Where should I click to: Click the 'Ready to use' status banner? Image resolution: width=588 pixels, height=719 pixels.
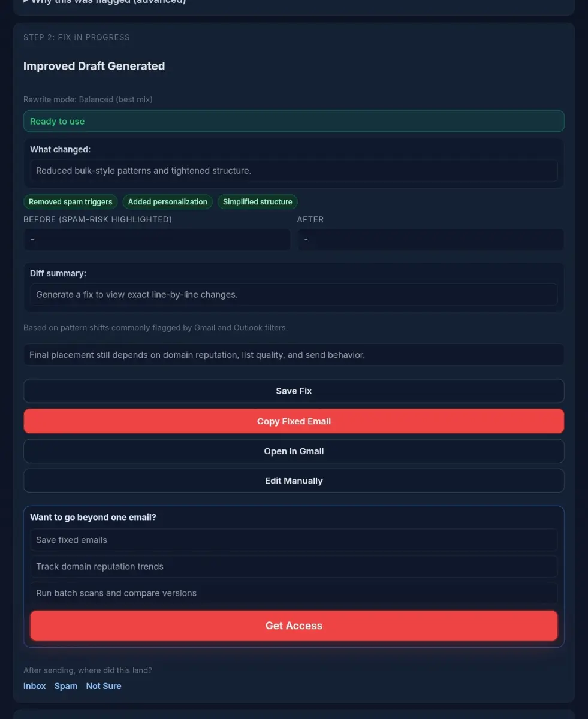pyautogui.click(x=294, y=121)
